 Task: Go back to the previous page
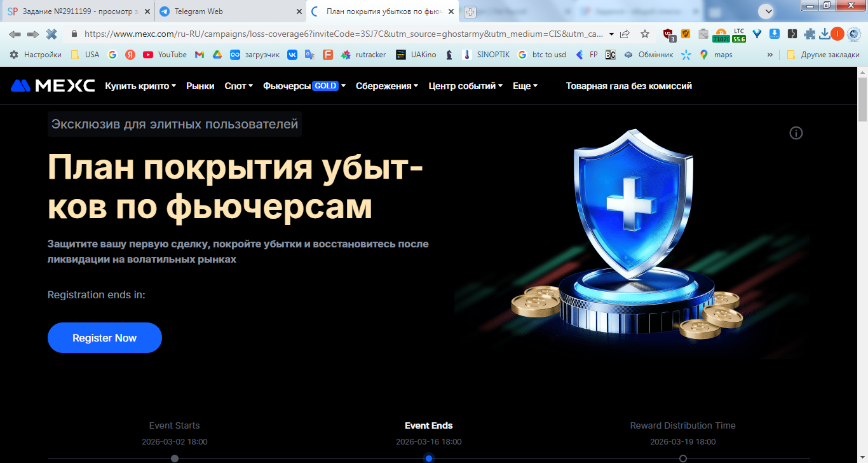click(15, 34)
